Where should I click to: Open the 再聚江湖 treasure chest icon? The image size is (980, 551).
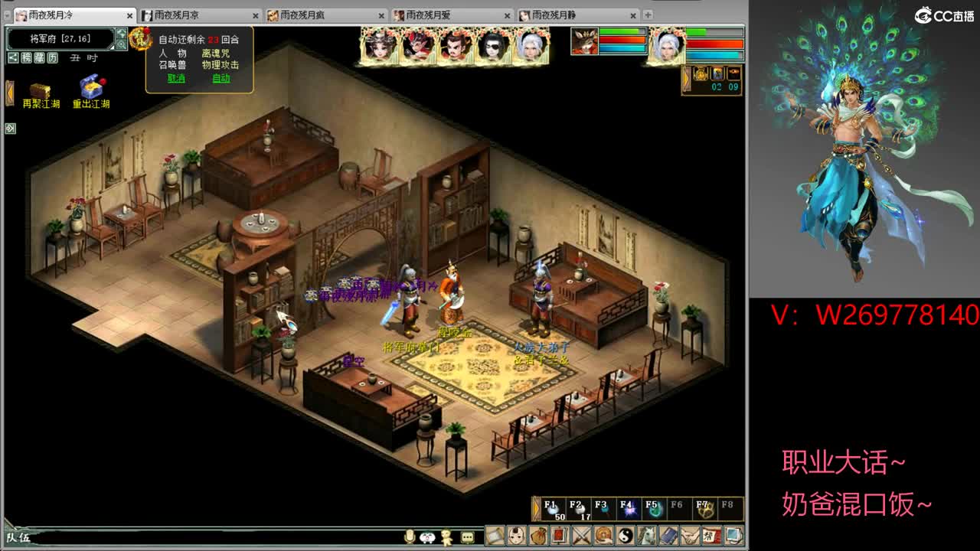41,96
